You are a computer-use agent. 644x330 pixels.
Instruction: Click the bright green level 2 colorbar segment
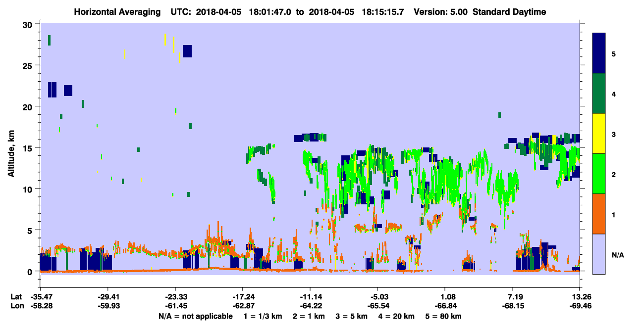(x=599, y=174)
